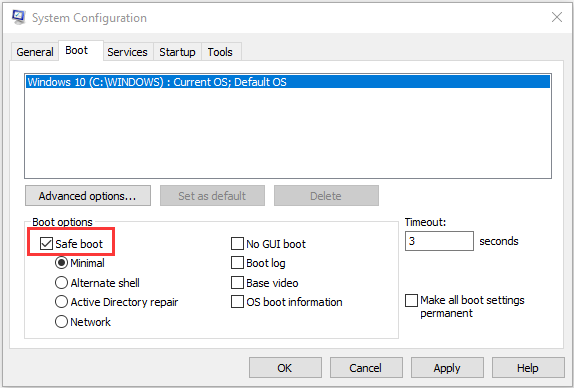Click the Set as default button
The width and height of the screenshot is (574, 388).
pos(212,196)
